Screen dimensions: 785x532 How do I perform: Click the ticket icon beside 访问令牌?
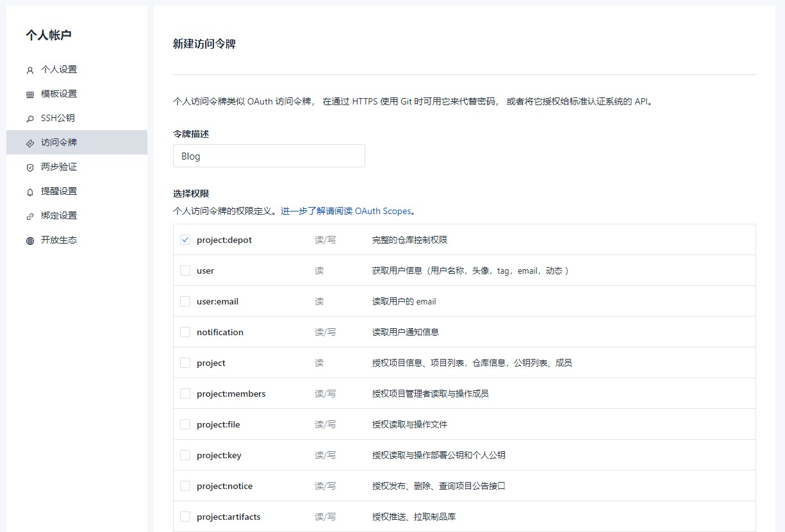click(x=30, y=144)
